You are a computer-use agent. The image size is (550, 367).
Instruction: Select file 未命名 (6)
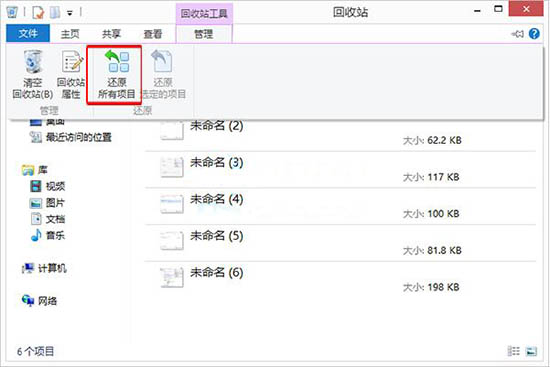coord(340,280)
